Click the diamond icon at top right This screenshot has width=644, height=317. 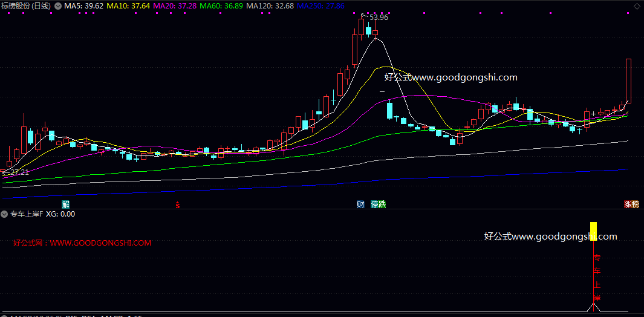(x=636, y=5)
